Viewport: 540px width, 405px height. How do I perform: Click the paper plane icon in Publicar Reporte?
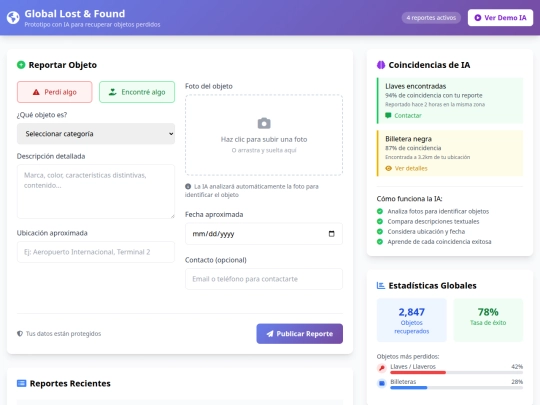(x=270, y=334)
